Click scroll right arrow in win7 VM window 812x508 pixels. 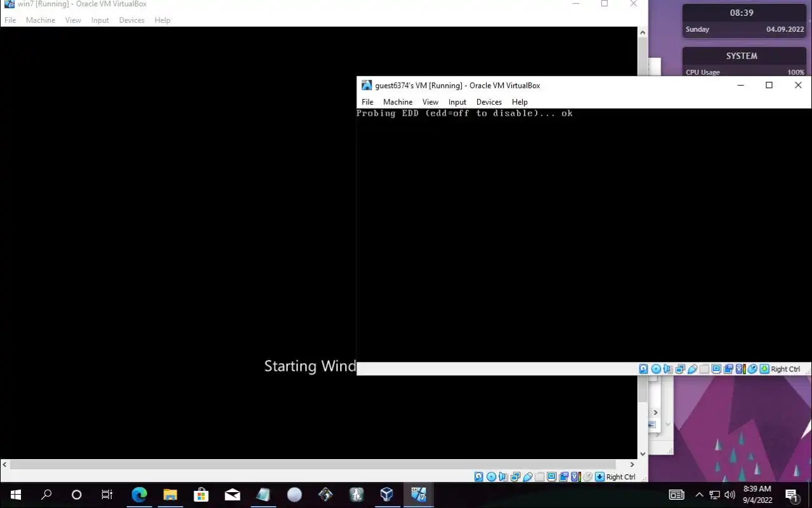[632, 465]
